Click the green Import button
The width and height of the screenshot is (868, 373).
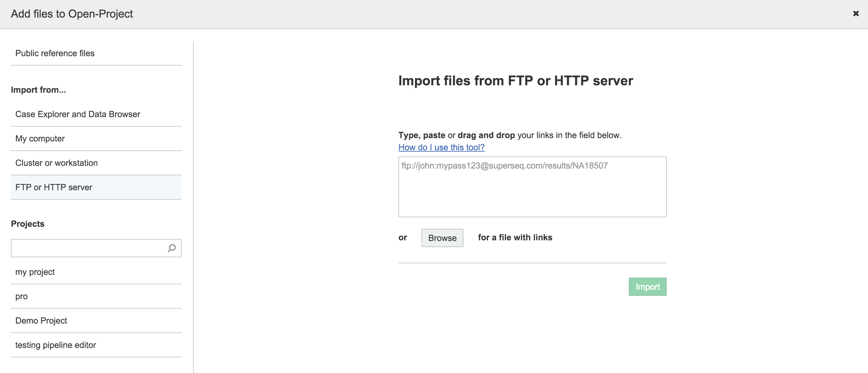pyautogui.click(x=647, y=287)
